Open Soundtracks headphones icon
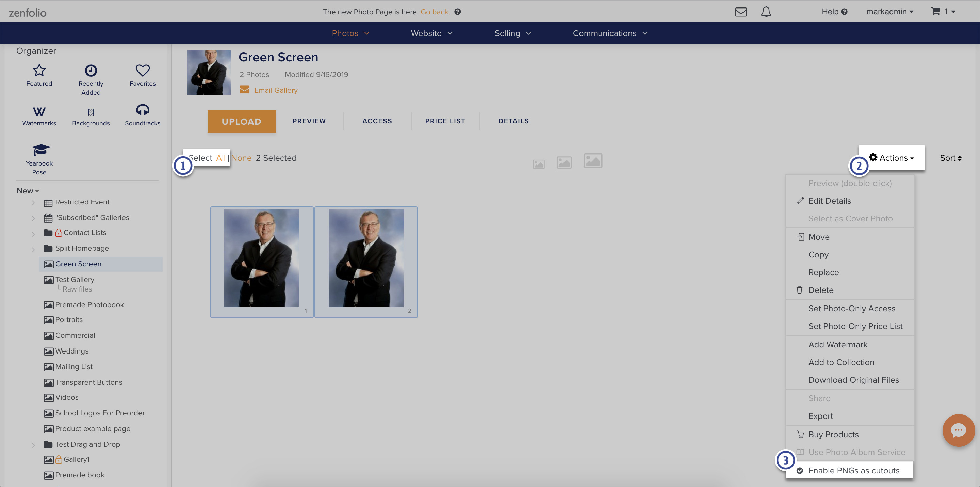Screen dimensions: 980x487 [142, 110]
